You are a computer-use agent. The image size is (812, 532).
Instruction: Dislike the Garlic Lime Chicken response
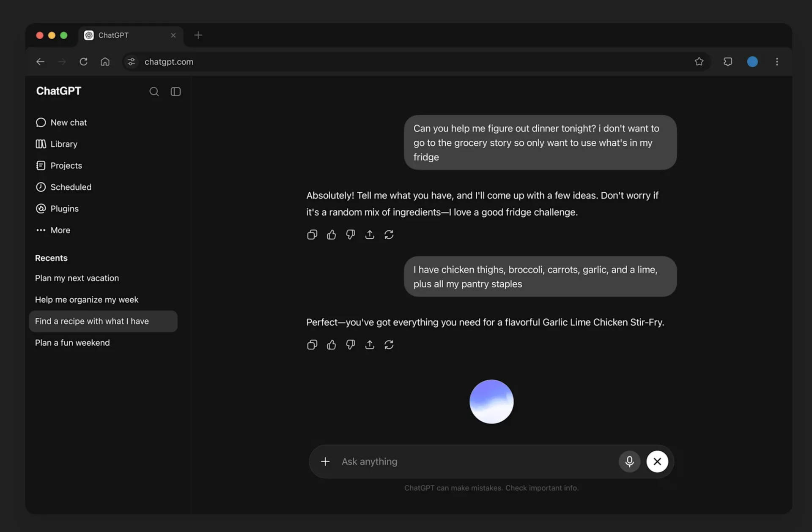[351, 345]
